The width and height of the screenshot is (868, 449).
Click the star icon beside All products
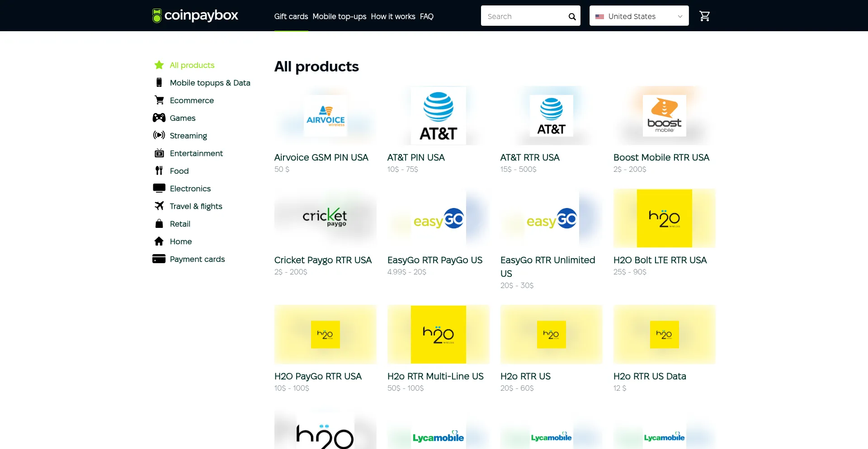[159, 65]
